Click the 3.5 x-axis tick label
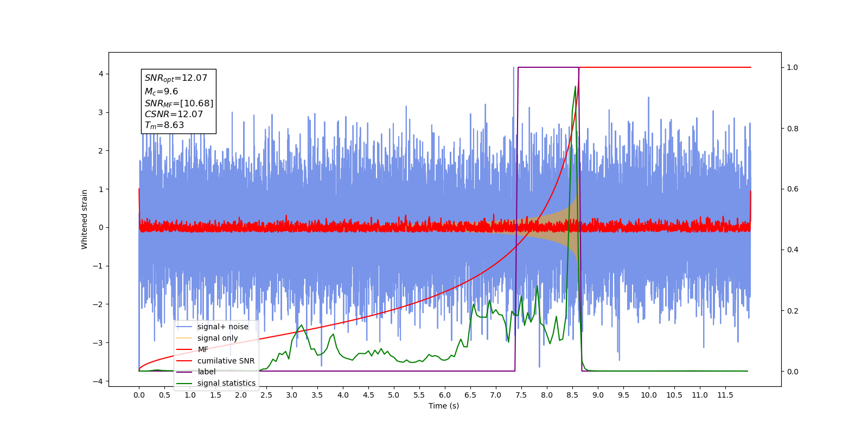The width and height of the screenshot is (868, 434). click(317, 395)
